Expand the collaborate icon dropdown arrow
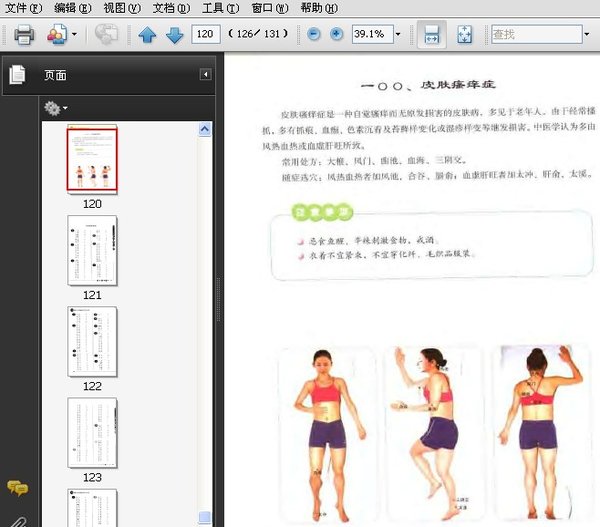Viewport: 600px width, 527px height. 74,34
